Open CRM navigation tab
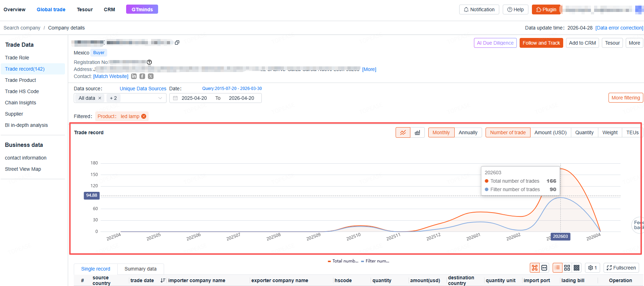This screenshot has height=286, width=644. click(x=110, y=9)
